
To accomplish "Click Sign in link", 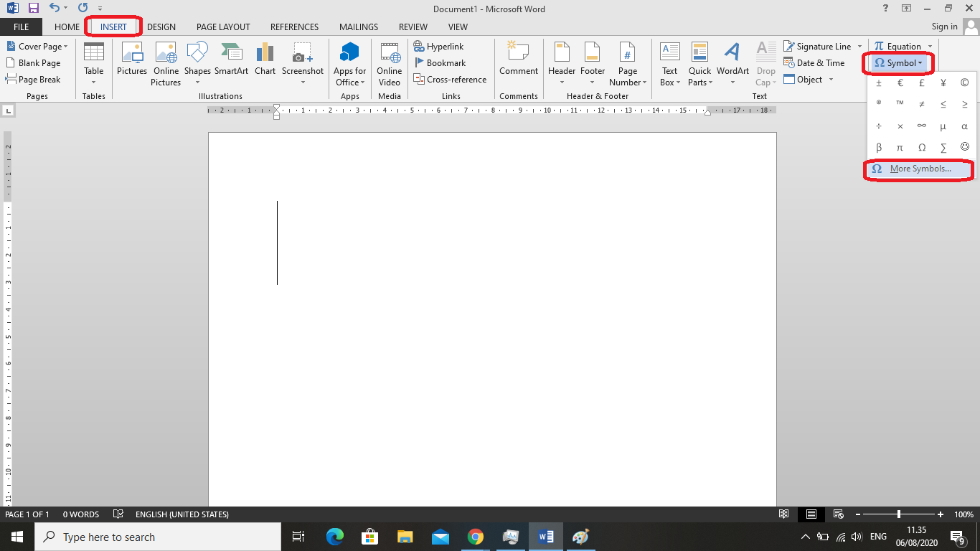I will [x=944, y=27].
